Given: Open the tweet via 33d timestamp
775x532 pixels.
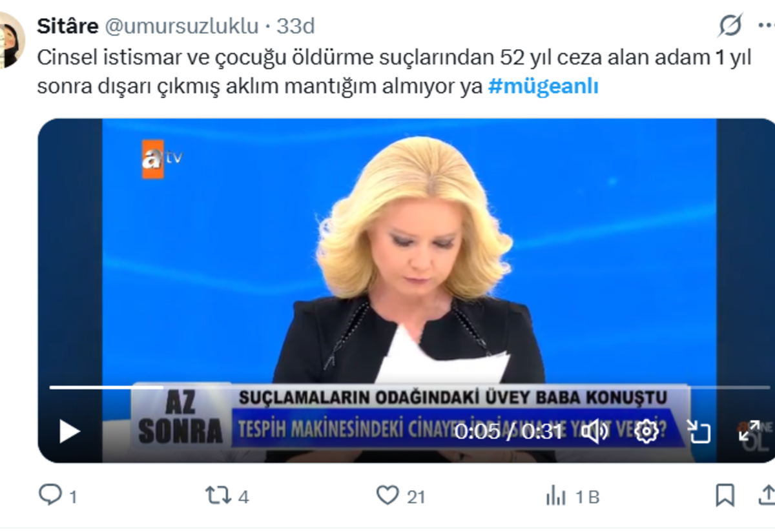Looking at the screenshot, I should click(296, 26).
